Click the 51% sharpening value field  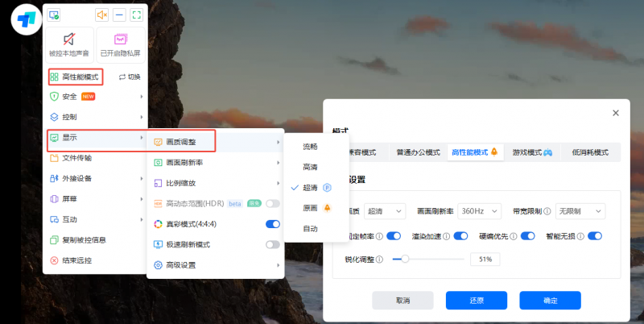coord(485,260)
